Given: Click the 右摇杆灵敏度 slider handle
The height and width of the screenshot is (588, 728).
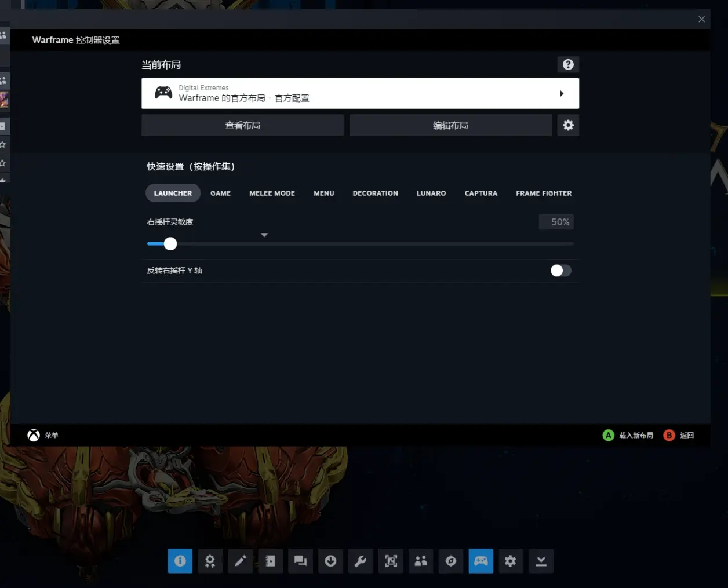Looking at the screenshot, I should point(170,244).
